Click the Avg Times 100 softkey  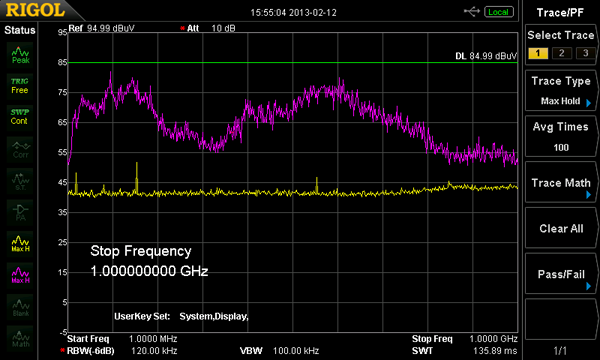point(561,137)
